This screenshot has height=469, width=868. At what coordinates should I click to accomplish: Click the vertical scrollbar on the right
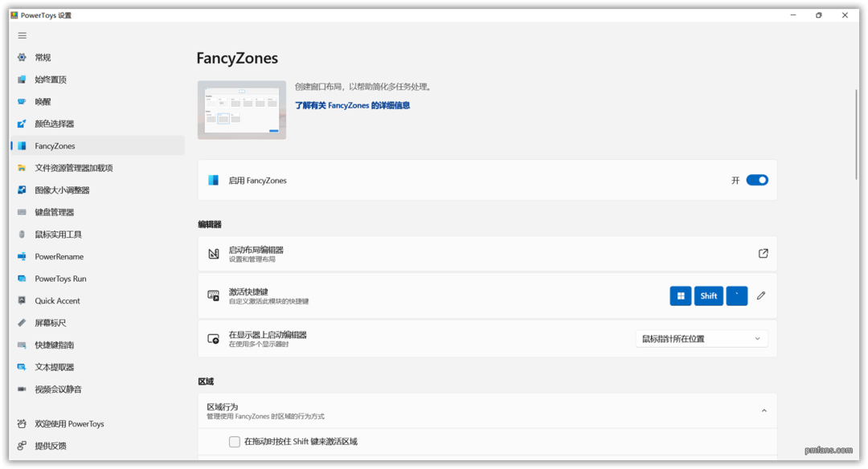click(x=857, y=134)
